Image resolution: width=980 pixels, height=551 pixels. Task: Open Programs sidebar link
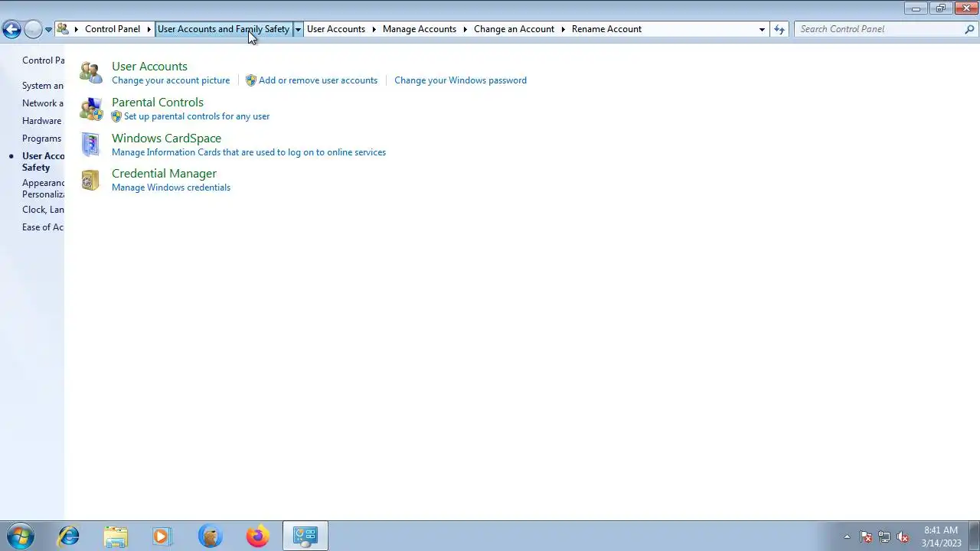point(41,139)
